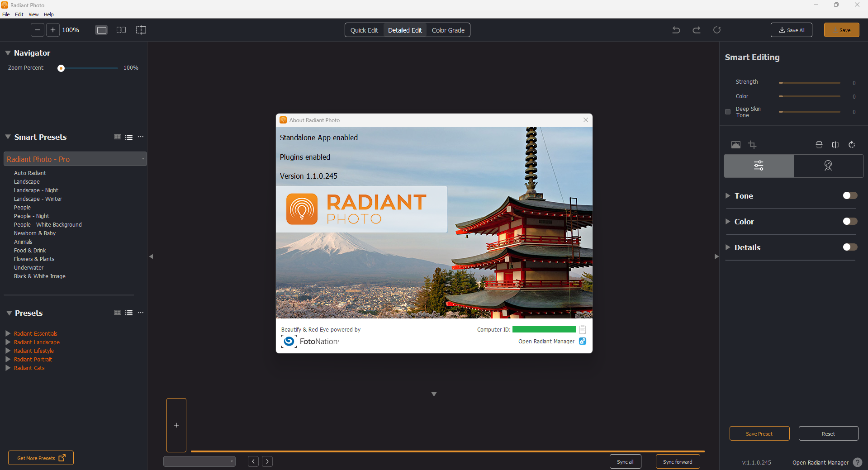Adjust the Strength slider
The height and width of the screenshot is (470, 868).
tap(810, 83)
